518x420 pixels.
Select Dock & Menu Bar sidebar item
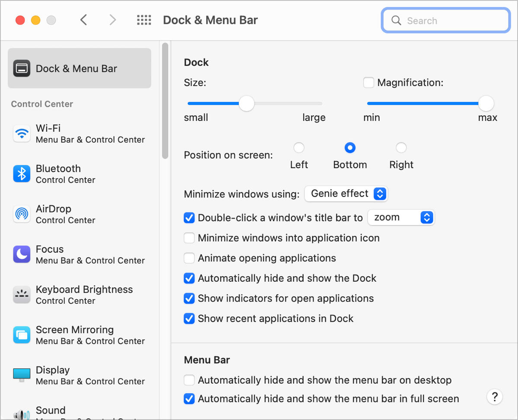pyautogui.click(x=80, y=68)
